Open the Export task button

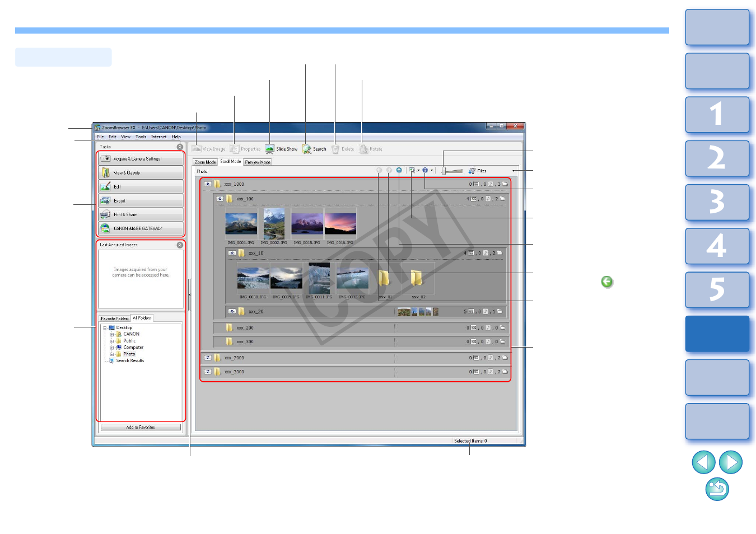pyautogui.click(x=141, y=201)
